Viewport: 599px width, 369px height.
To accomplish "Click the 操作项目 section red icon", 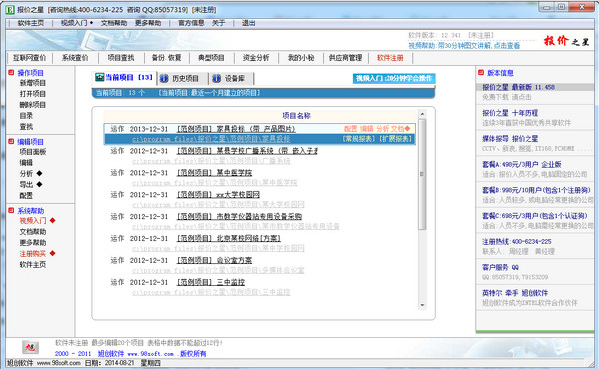I will pos(11,72).
